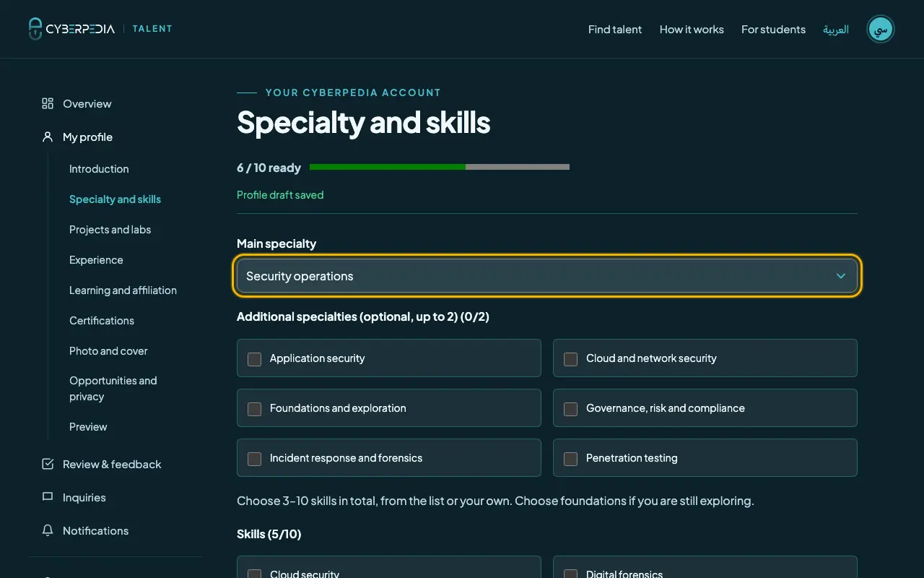924x578 pixels.
Task: Switch to the Experience section
Action: click(96, 260)
